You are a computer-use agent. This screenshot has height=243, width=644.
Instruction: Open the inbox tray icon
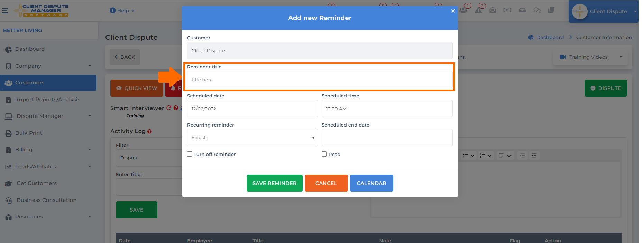522,10
